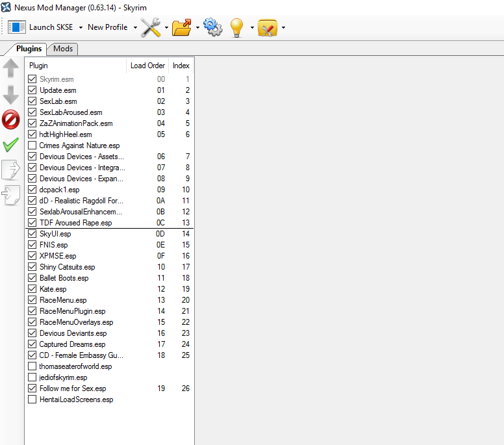Switch to the Mods tab

[x=63, y=49]
